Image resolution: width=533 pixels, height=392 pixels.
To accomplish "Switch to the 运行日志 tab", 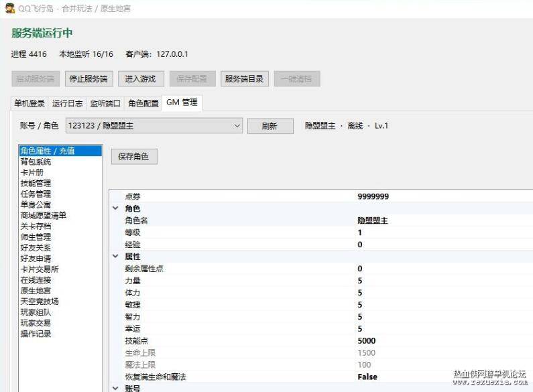I will (x=67, y=103).
